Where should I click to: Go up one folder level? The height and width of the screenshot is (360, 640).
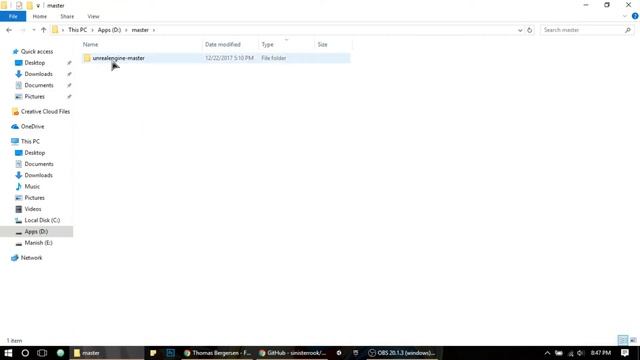click(43, 30)
